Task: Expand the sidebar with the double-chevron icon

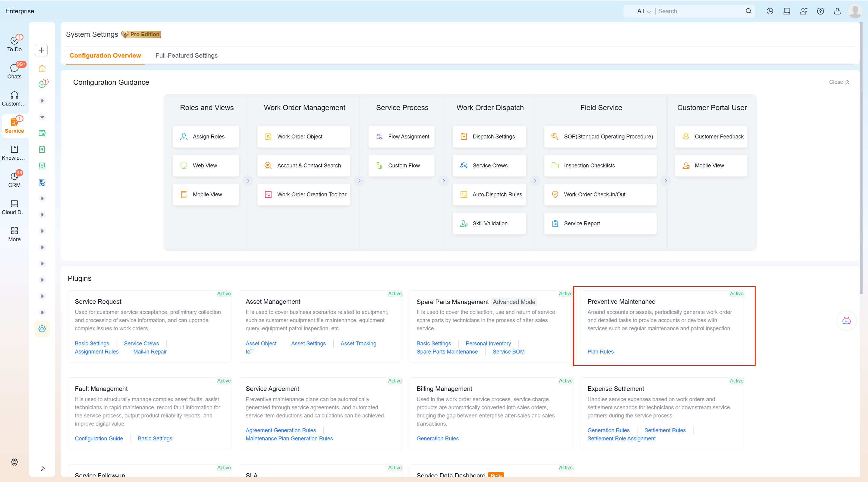Action: (43, 468)
